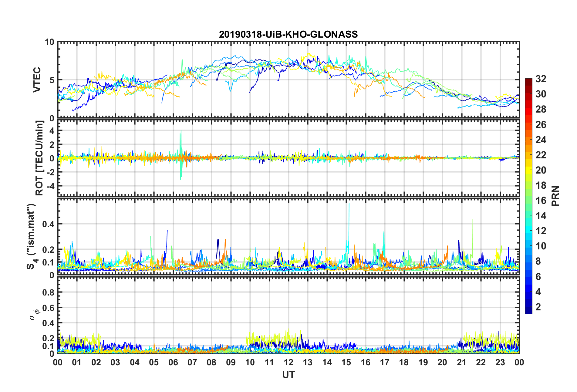Image resolution: width=577 pixels, height=392 pixels.
Task: Click the "01" hour tick label
Action: (x=77, y=362)
